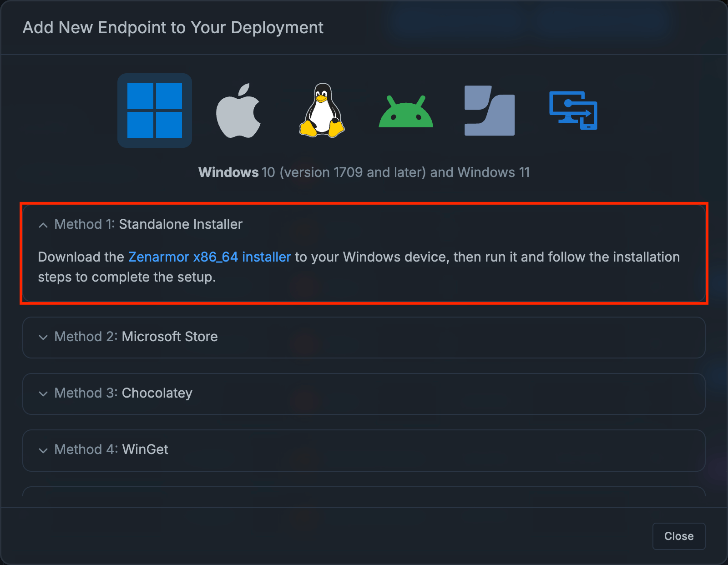728x565 pixels.
Task: Click the chevron arrow next to Method 3
Action: [43, 394]
